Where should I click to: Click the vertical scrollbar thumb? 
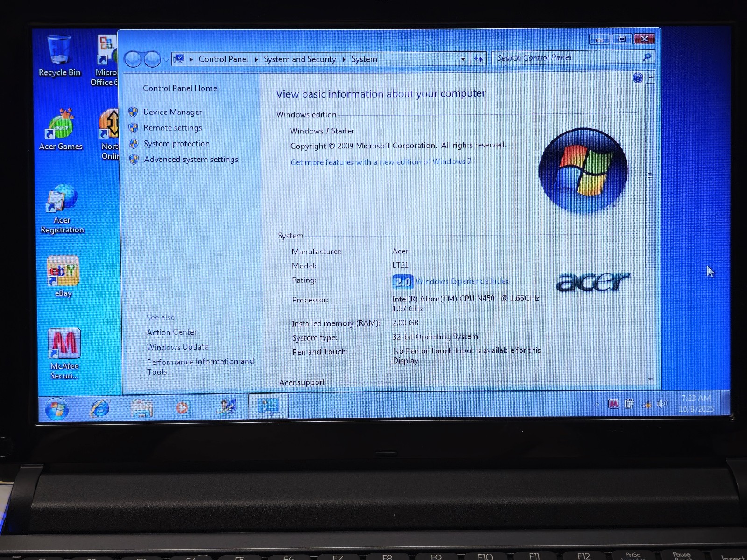[x=650, y=175]
